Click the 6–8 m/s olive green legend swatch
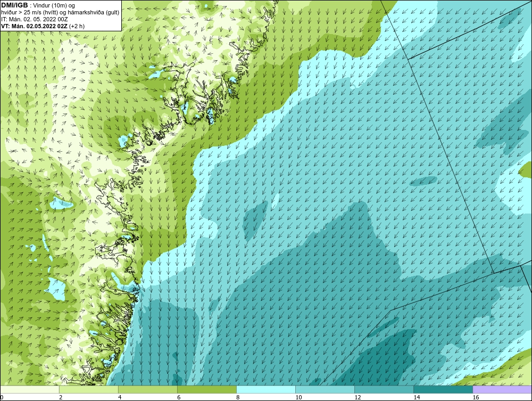 point(207,389)
